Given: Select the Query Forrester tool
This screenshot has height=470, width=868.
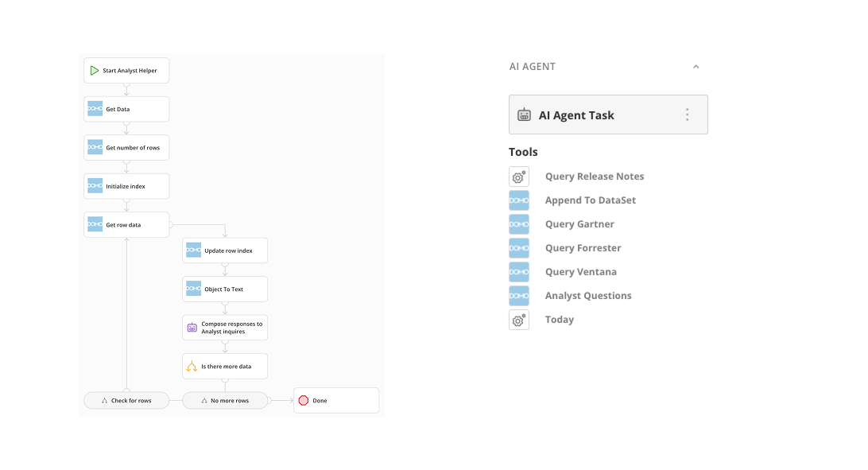Looking at the screenshot, I should point(583,248).
